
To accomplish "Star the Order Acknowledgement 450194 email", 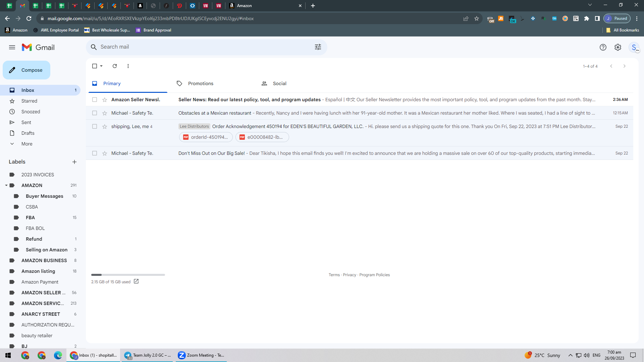I will coord(105,126).
